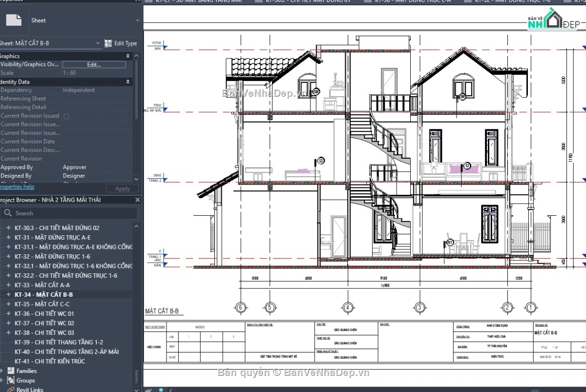
Task: Click the Dependency value Independent
Action: 79,90
